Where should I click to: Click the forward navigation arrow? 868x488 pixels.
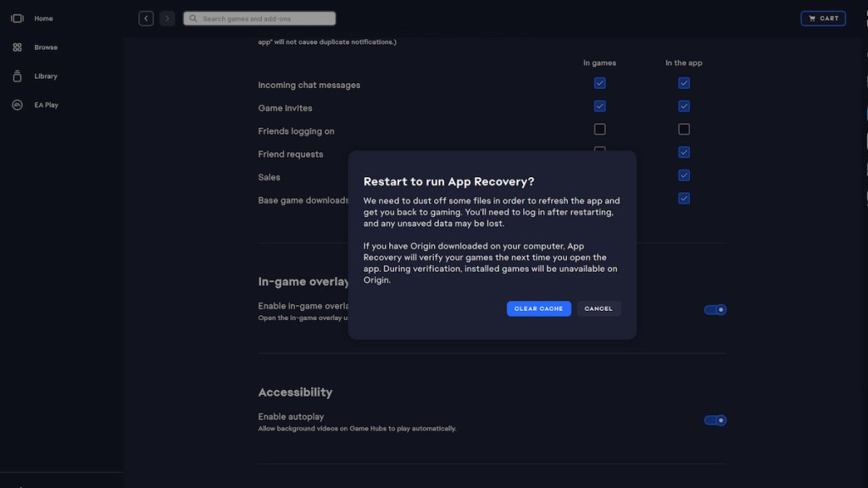tap(167, 17)
